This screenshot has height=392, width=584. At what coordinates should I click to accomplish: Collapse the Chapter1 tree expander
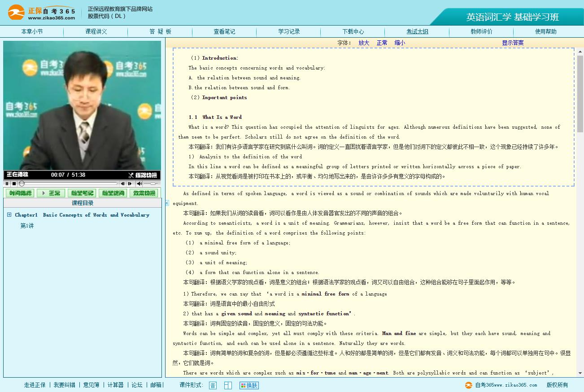pos(9,215)
